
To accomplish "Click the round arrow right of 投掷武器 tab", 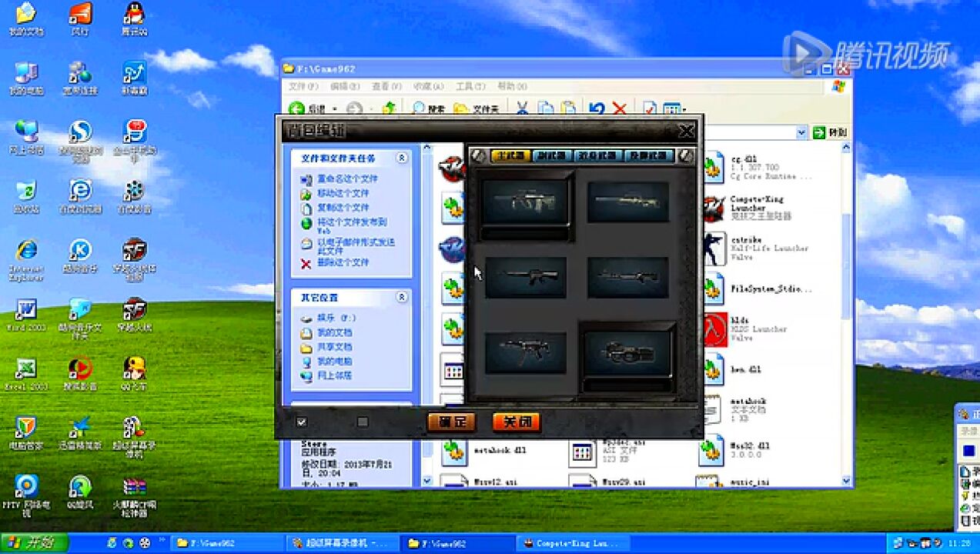I will (x=685, y=155).
